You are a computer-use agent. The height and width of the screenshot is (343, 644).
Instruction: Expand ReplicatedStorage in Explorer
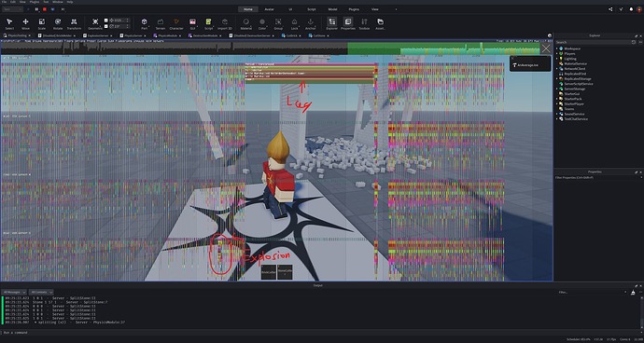click(557, 79)
